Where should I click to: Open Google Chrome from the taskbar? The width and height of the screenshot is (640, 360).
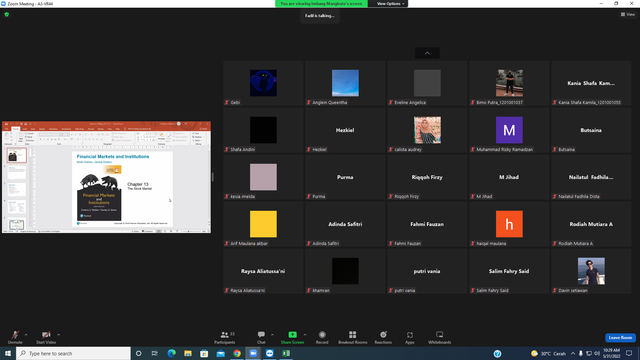point(237,353)
